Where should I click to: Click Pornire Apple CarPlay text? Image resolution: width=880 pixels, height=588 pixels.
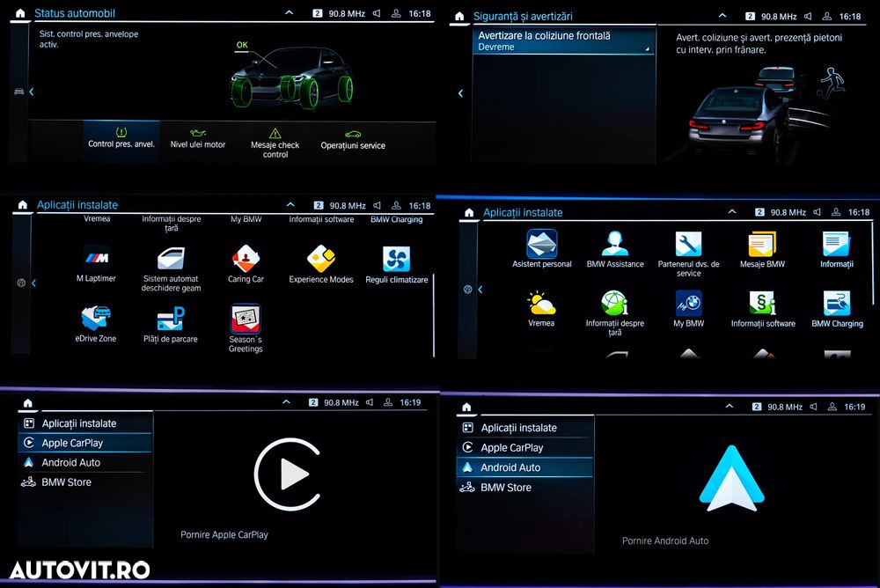click(224, 534)
